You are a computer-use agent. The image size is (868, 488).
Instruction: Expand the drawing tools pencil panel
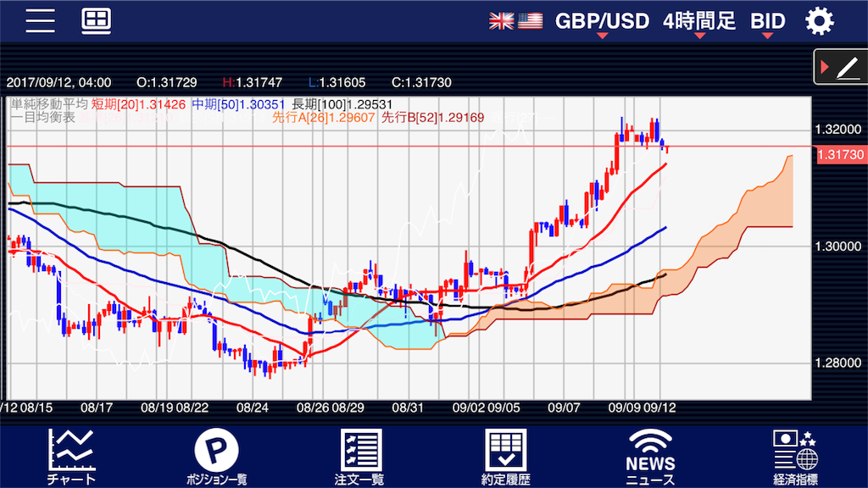point(841,67)
